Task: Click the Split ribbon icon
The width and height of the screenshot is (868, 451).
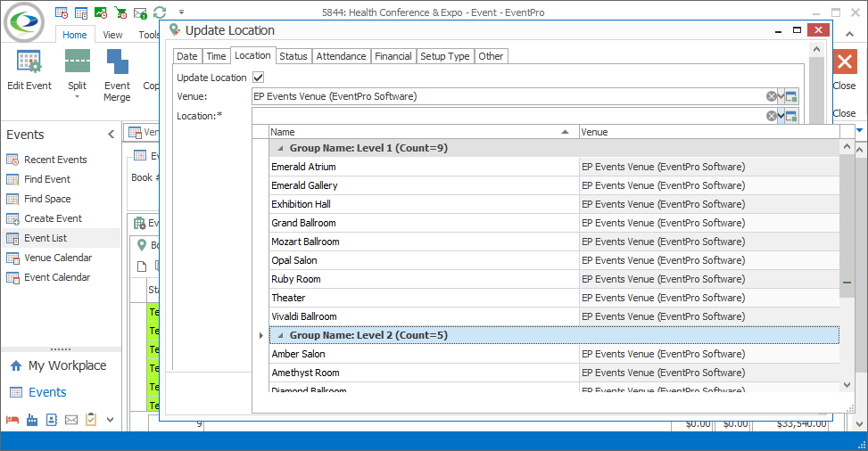Action: (78, 61)
